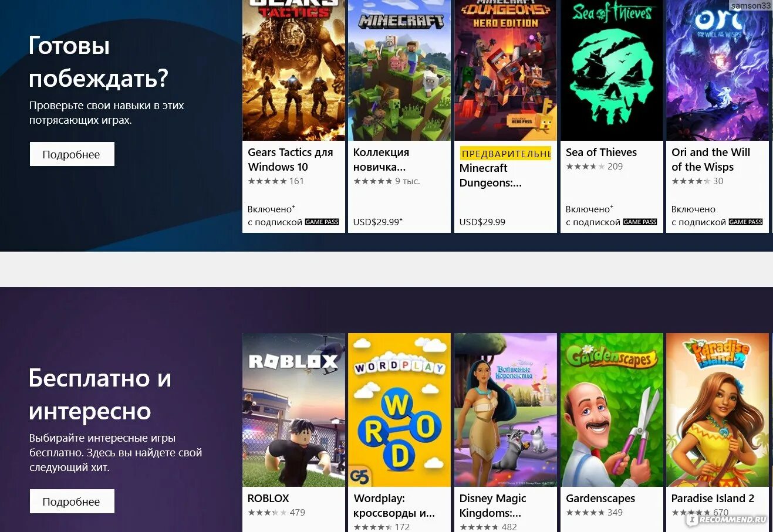Click Подробнее under Бесплатно и интересно
This screenshot has height=532, width=773.
tap(72, 501)
